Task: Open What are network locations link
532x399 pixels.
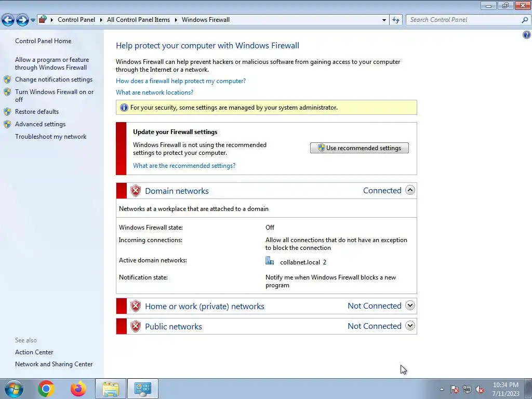Action: [x=154, y=92]
